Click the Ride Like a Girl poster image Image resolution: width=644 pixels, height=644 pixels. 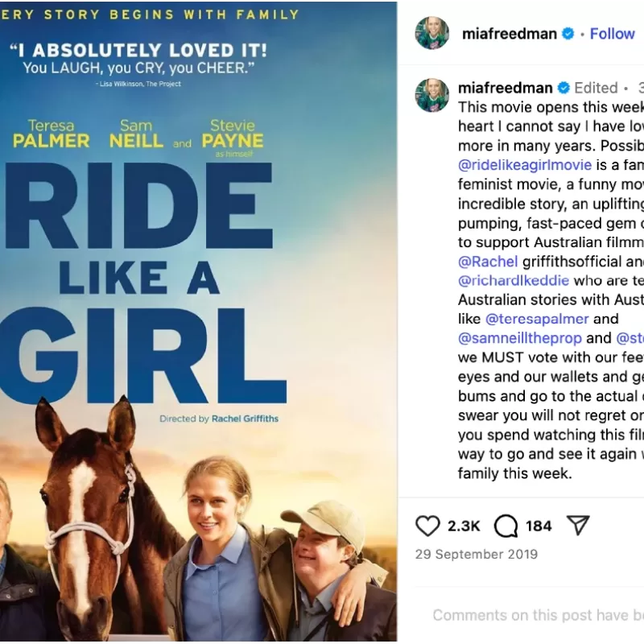pyautogui.click(x=199, y=322)
